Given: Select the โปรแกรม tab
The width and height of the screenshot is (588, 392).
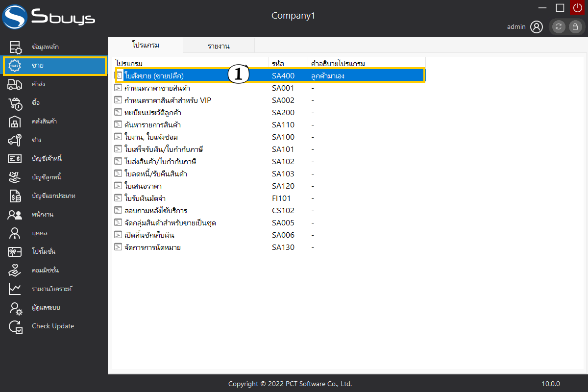Looking at the screenshot, I should pos(146,45).
